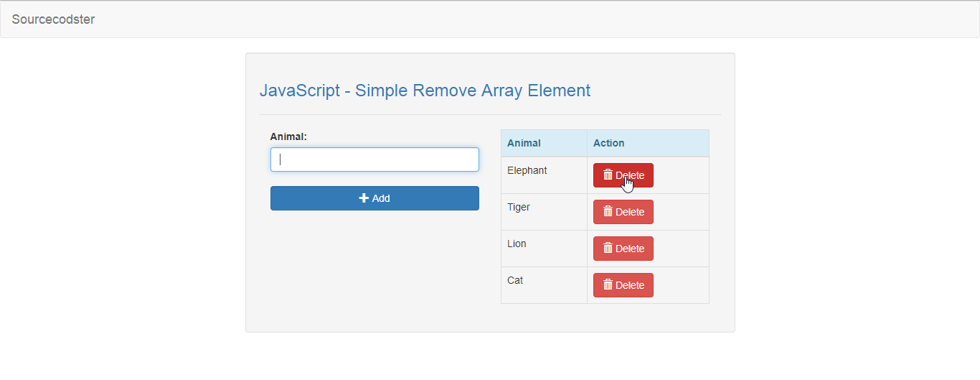Screen dimensions: 980x380
Task: Delete the Tiger row
Action: [x=623, y=212]
